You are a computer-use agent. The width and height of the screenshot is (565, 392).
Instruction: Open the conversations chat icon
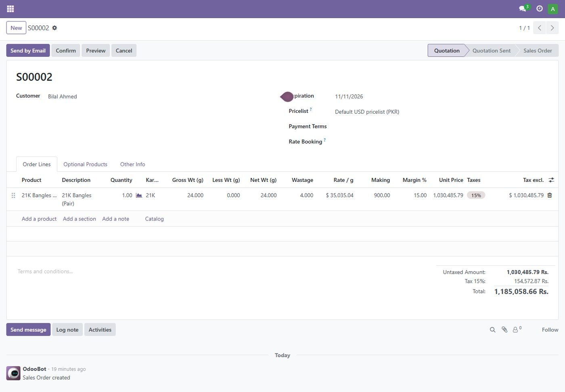(523, 8)
